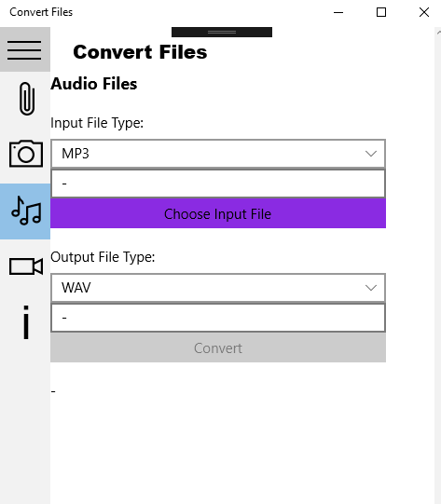Open the video camera converter section
The image size is (441, 504).
tap(26, 266)
